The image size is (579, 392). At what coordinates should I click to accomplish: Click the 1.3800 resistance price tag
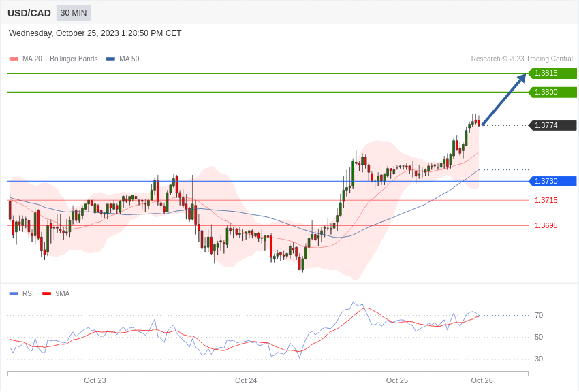pos(552,92)
